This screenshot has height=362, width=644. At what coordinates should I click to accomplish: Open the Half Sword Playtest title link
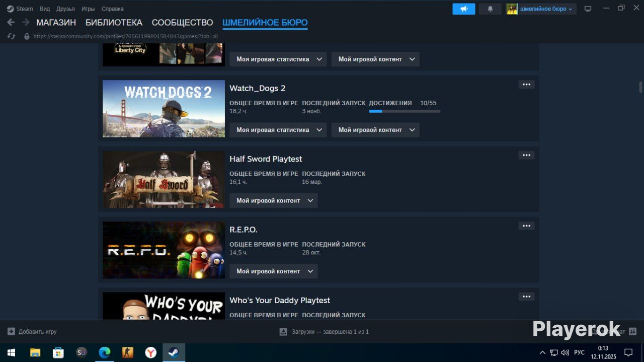(266, 159)
